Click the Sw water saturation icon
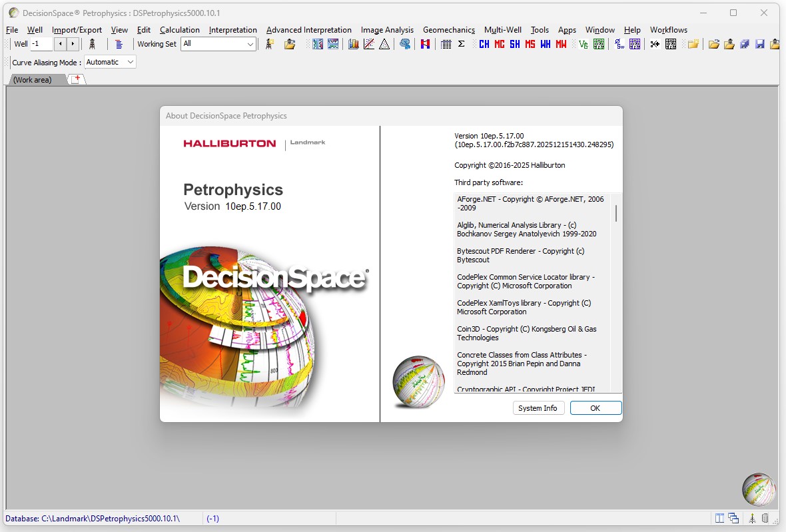Image resolution: width=786 pixels, height=532 pixels. [619, 44]
